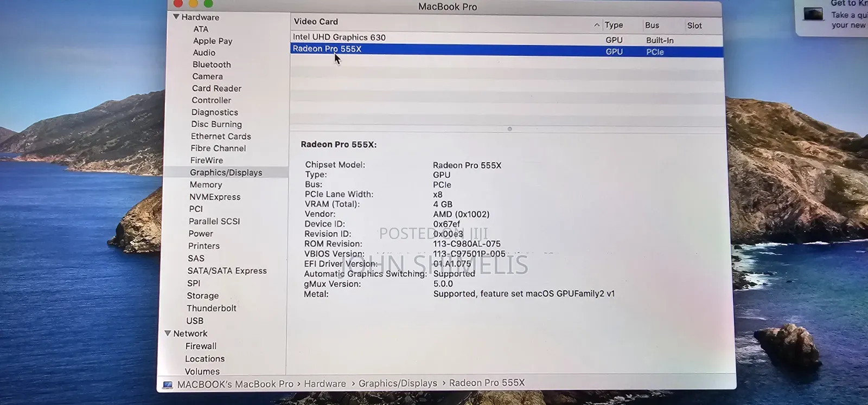This screenshot has width=868, height=405.
Task: Open Apple Pay hardware entry
Action: coord(213,41)
